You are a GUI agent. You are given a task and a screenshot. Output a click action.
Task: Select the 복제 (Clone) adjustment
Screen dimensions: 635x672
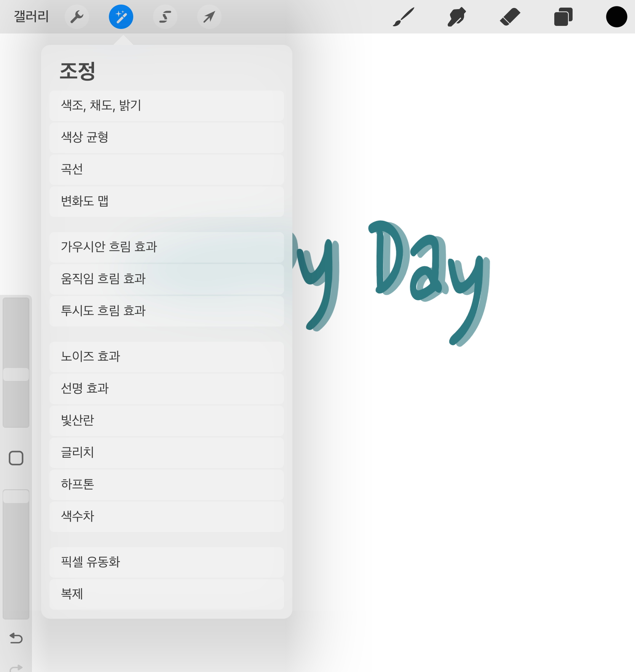pyautogui.click(x=166, y=594)
